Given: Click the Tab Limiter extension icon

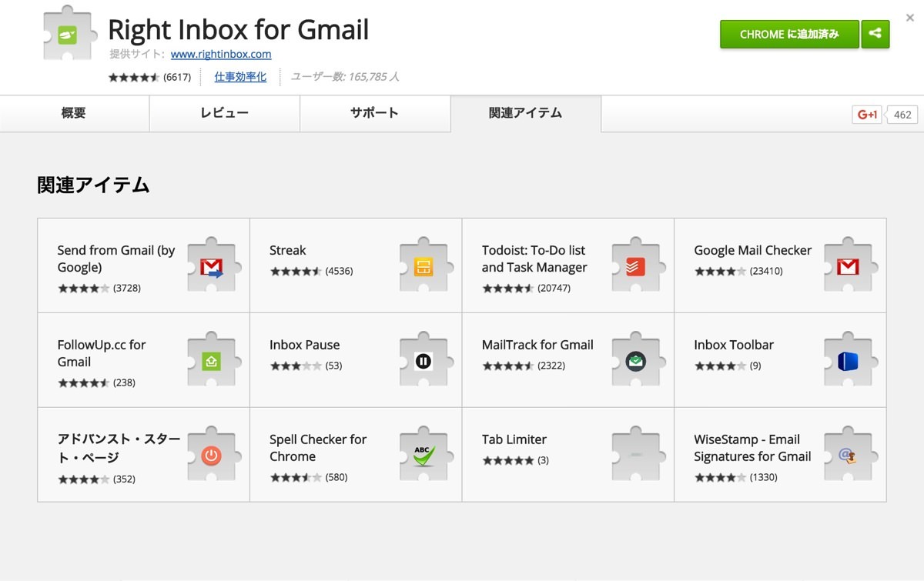Looking at the screenshot, I should click(x=639, y=456).
